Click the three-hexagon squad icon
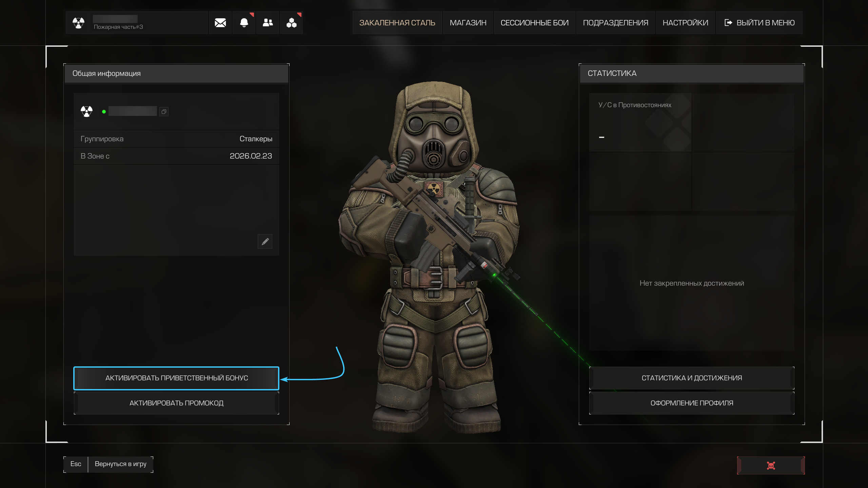Image resolution: width=868 pixels, height=488 pixels. tap(291, 23)
